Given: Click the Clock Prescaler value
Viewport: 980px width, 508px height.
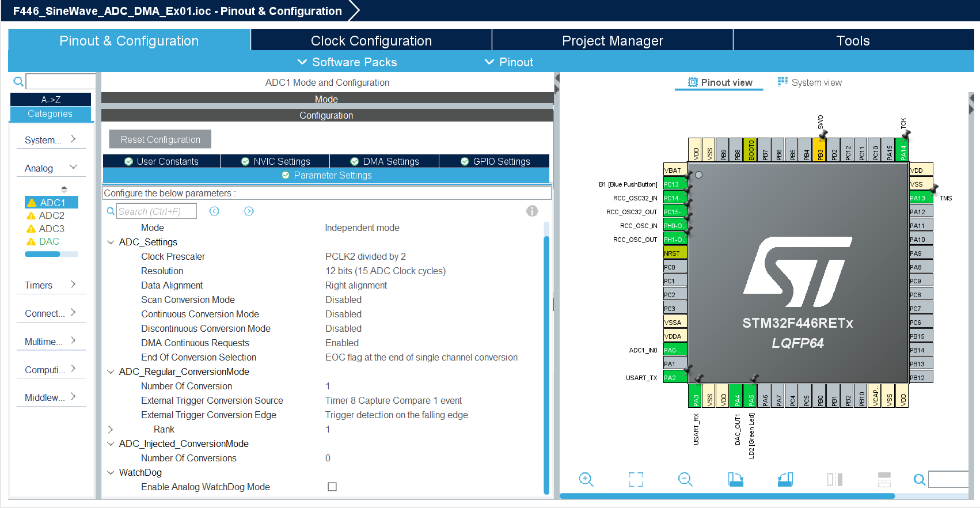Looking at the screenshot, I should [366, 257].
